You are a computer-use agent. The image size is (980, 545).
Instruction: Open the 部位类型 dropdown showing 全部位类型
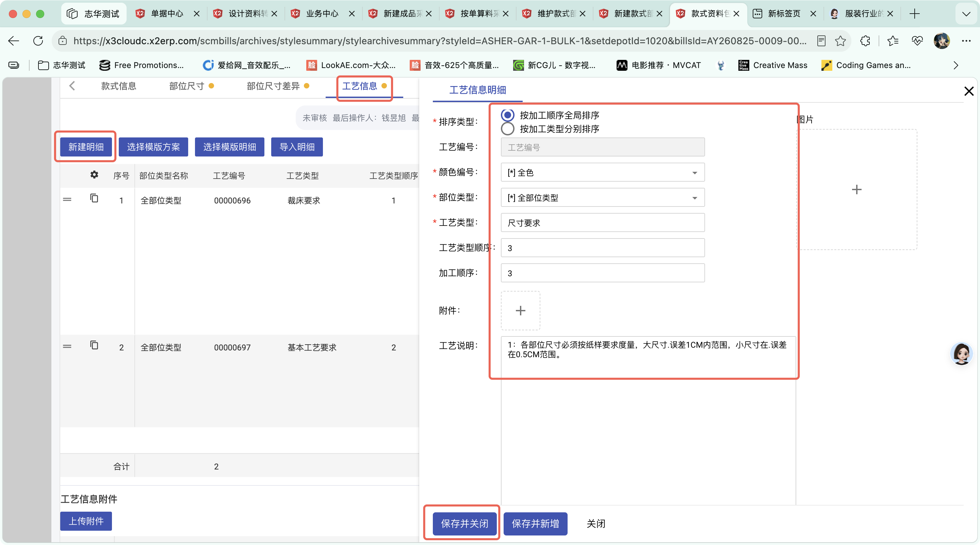[x=603, y=197]
